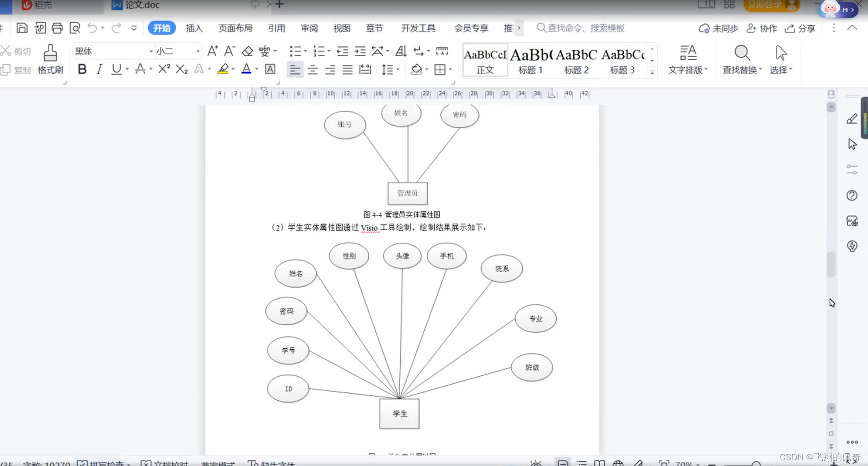The image size is (868, 466).
Task: Expand the underline style dropdown arrow
Action: tap(127, 69)
